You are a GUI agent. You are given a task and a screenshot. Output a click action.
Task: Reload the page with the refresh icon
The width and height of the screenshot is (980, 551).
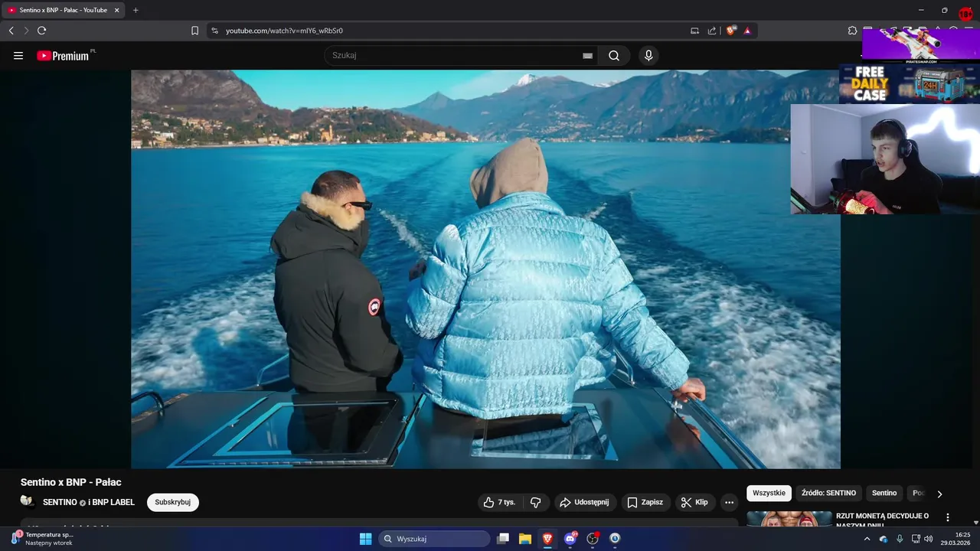(41, 31)
